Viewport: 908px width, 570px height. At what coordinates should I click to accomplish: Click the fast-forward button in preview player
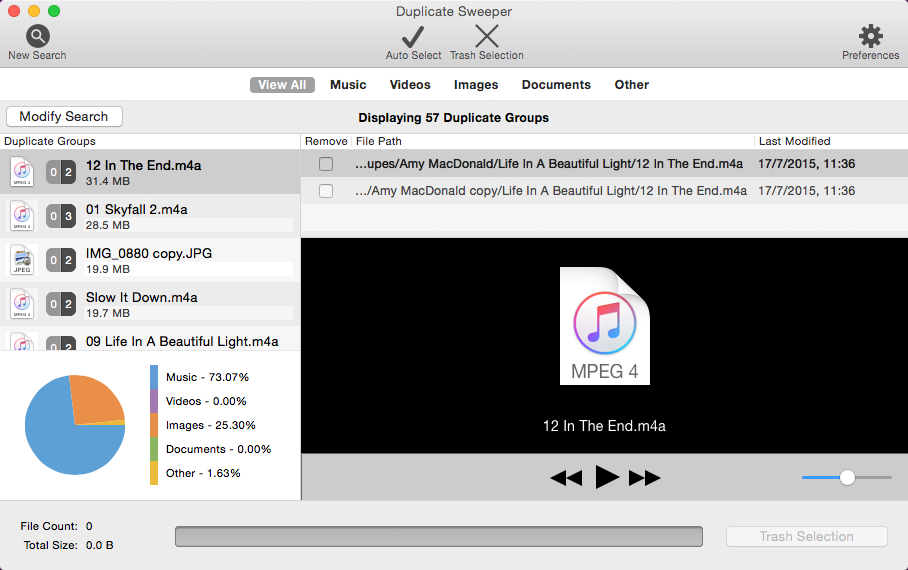pyautogui.click(x=644, y=478)
